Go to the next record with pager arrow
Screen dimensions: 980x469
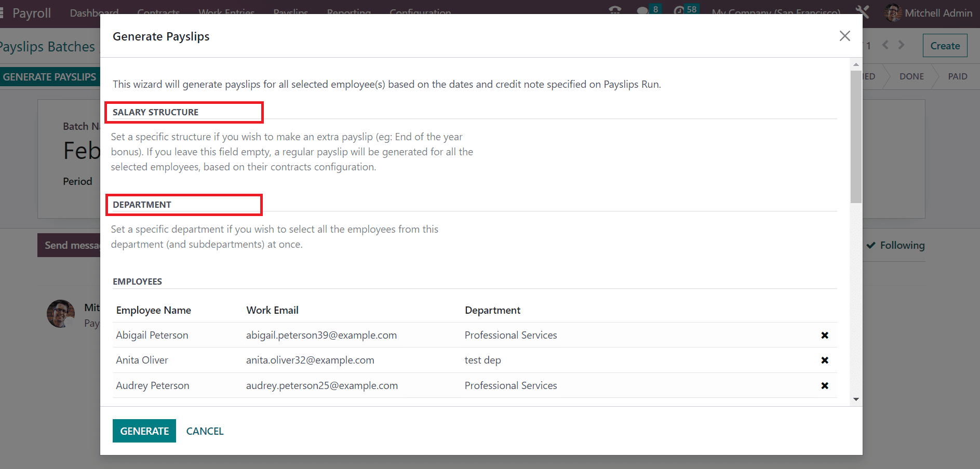[x=902, y=45]
